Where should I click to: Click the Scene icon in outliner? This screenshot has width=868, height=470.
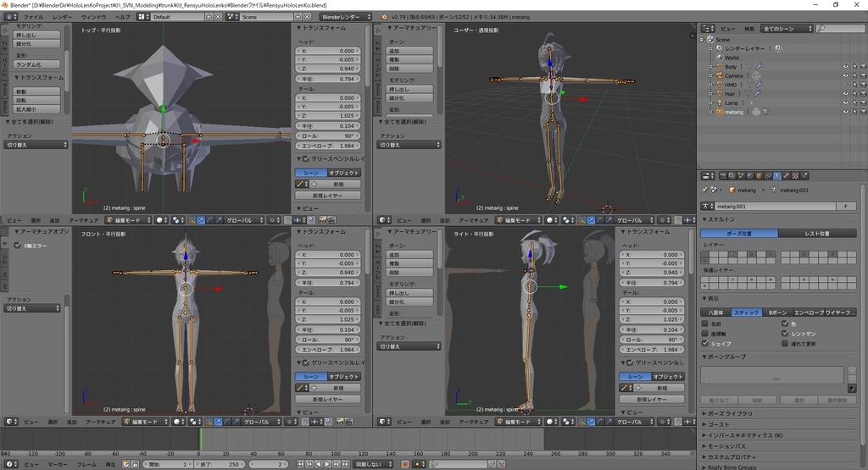tap(711, 40)
